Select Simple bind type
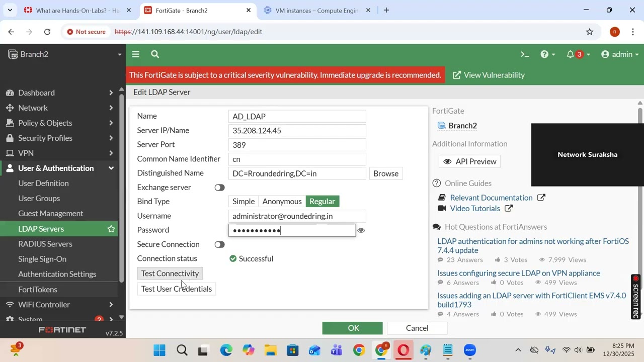Image resolution: width=644 pixels, height=362 pixels. coord(244,201)
